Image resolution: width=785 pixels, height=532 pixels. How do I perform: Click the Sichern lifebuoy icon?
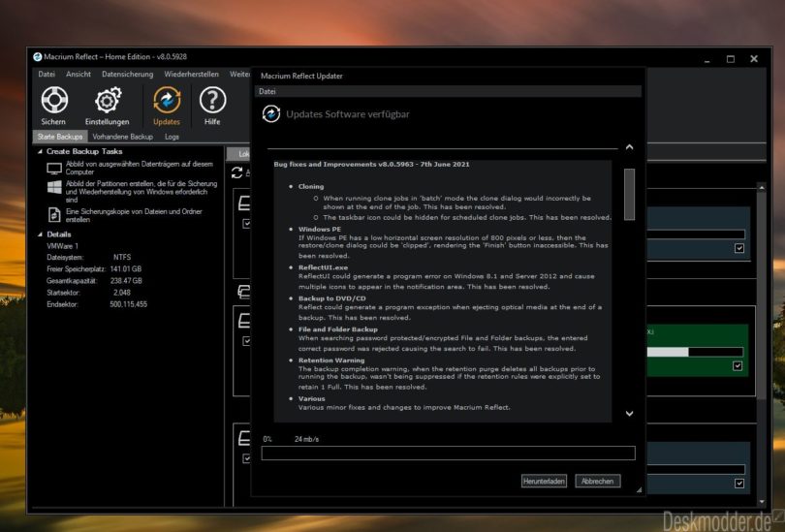pos(54,100)
